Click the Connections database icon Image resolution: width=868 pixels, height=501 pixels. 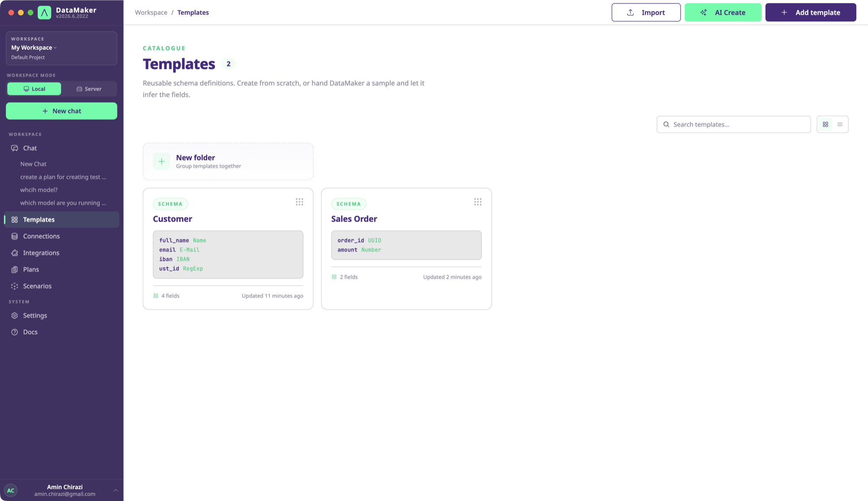pos(15,236)
